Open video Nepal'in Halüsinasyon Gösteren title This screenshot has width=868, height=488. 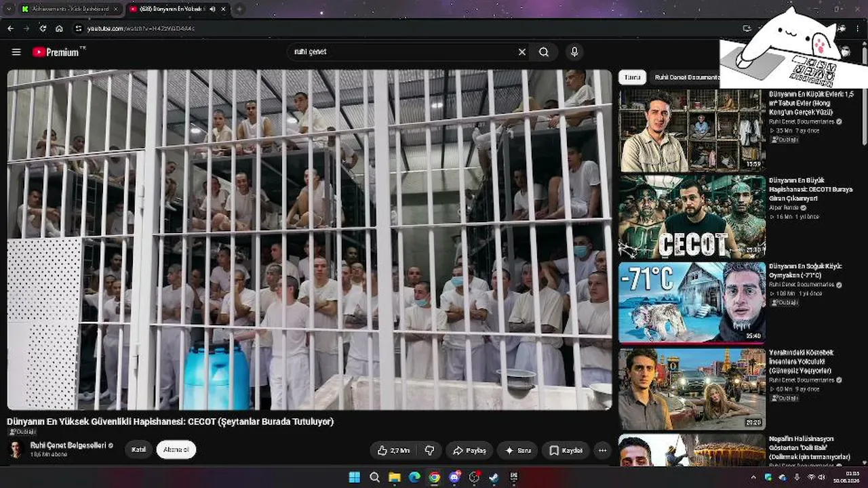point(810,448)
